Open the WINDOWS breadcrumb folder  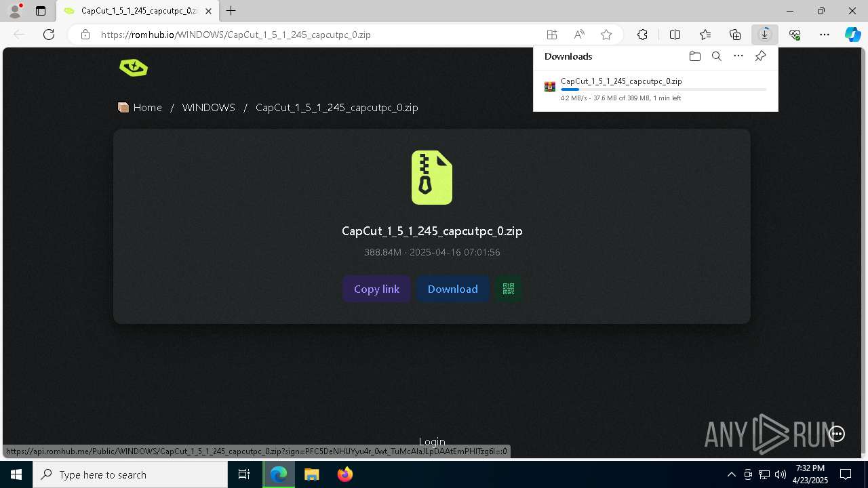pos(208,108)
